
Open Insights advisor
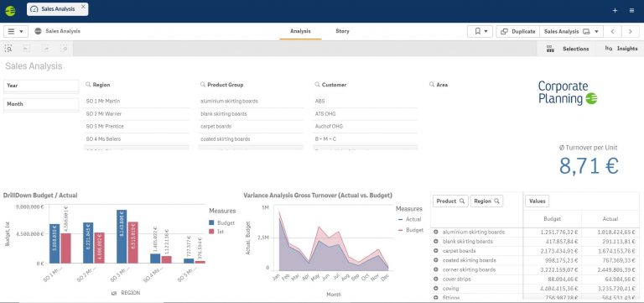[x=621, y=49]
